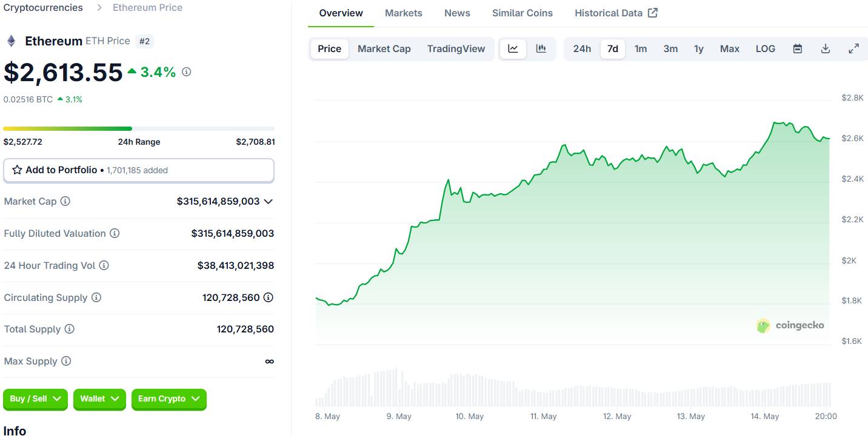Open info icon next to 120,728,560 circulating value
The width and height of the screenshot is (868, 436).
point(269,297)
